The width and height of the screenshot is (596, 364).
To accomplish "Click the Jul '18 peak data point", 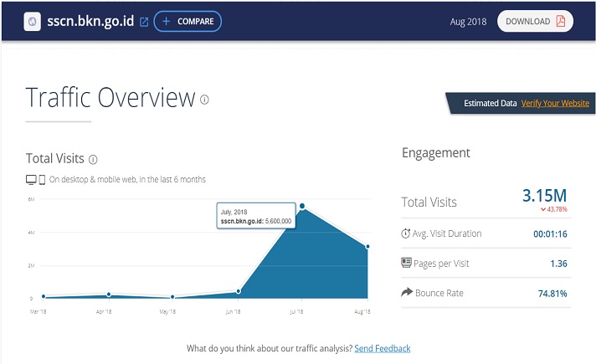I will tap(302, 206).
